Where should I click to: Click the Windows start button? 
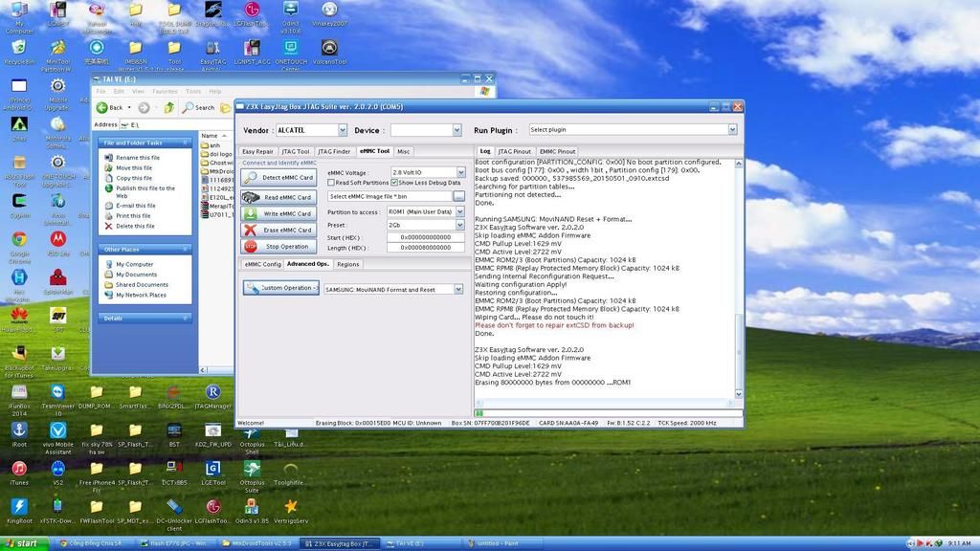click(24, 543)
